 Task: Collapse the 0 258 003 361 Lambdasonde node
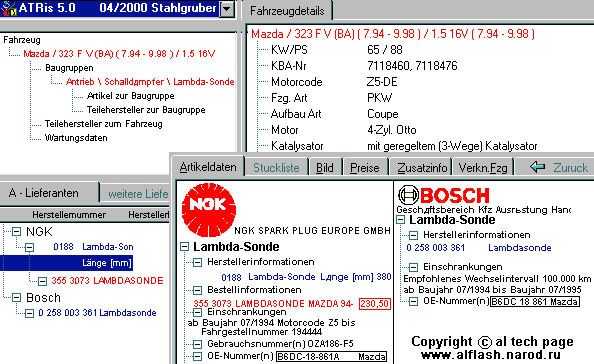pos(29,313)
